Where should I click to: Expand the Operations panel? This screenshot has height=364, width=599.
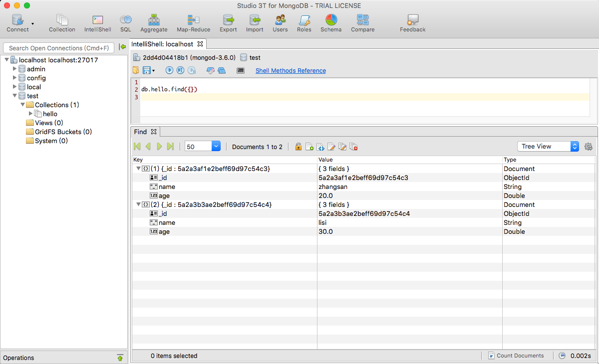click(120, 358)
